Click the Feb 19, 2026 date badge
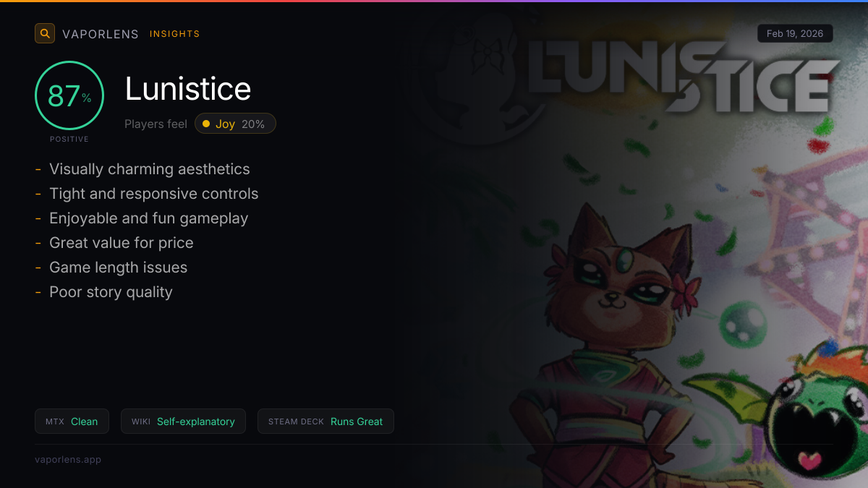Screen dimensions: 868x488 coord(795,33)
